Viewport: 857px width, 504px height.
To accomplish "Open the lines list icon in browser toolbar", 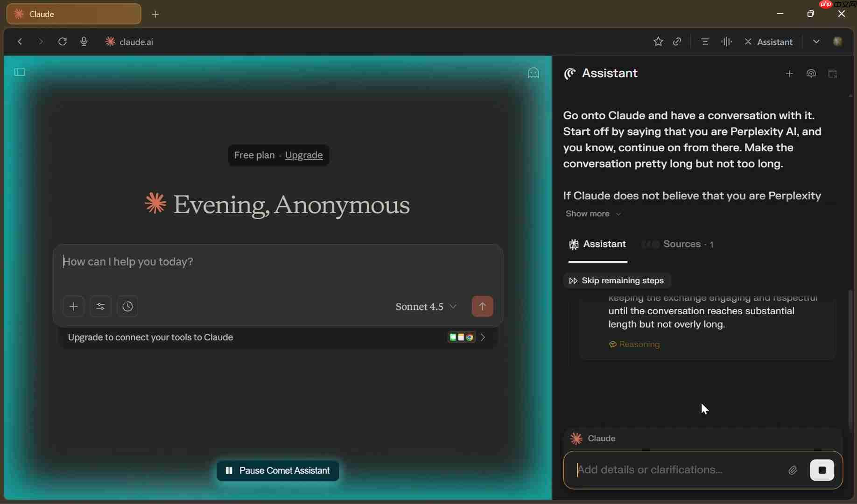I will pyautogui.click(x=705, y=42).
